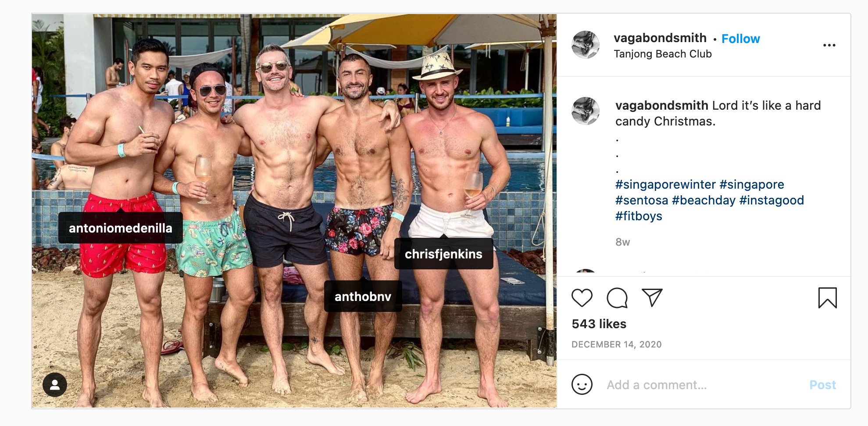This screenshot has width=868, height=426.
Task: Share the post with the paper plane icon
Action: [652, 297]
